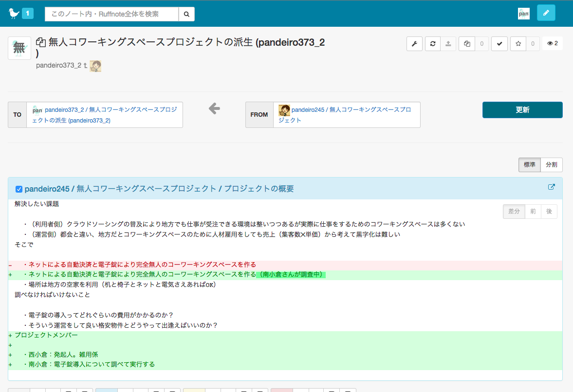
Task: Select the 後 after tab
Action: [549, 212]
